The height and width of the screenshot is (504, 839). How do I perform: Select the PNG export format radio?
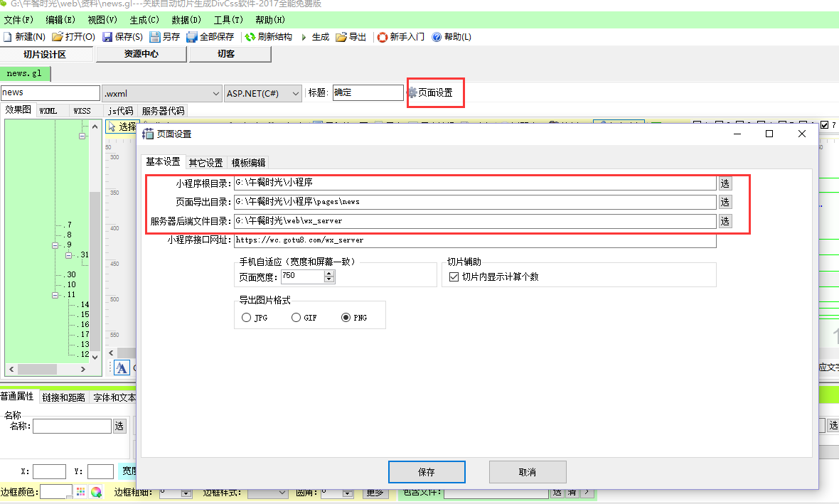346,317
